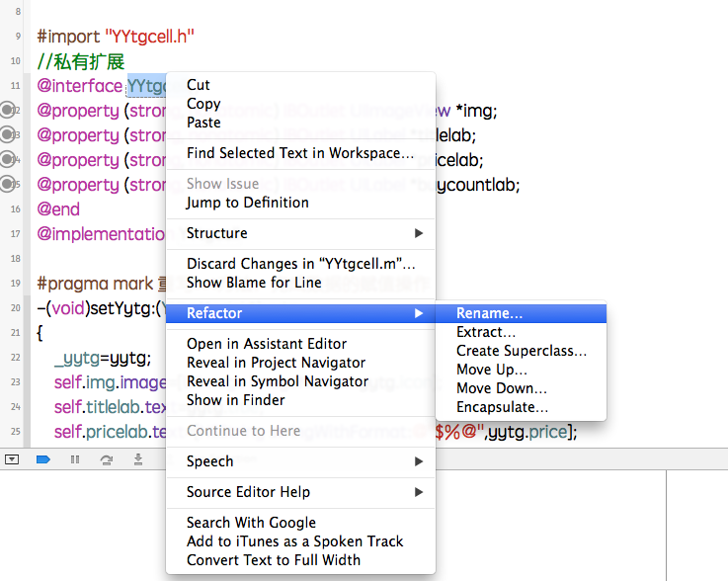The height and width of the screenshot is (581, 728).
Task: Click line number 18 in the gutter
Action: pos(16,259)
